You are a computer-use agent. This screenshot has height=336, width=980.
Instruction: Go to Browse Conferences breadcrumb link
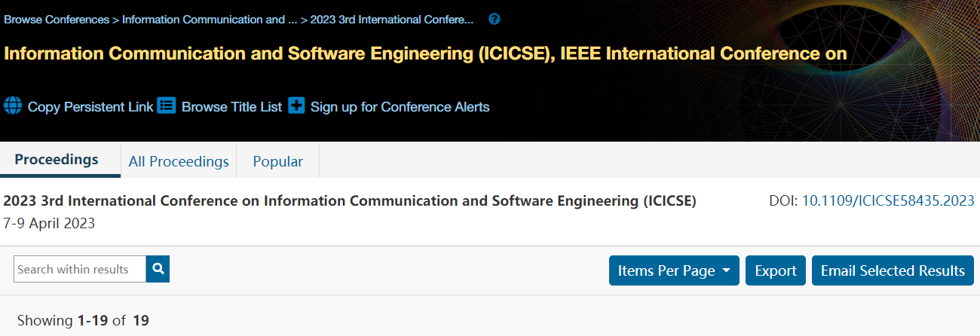point(57,20)
